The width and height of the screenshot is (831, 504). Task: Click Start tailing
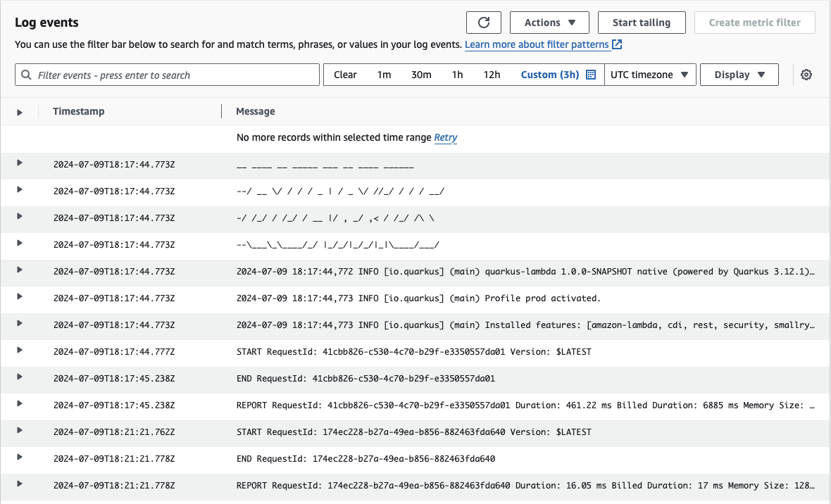tap(642, 22)
